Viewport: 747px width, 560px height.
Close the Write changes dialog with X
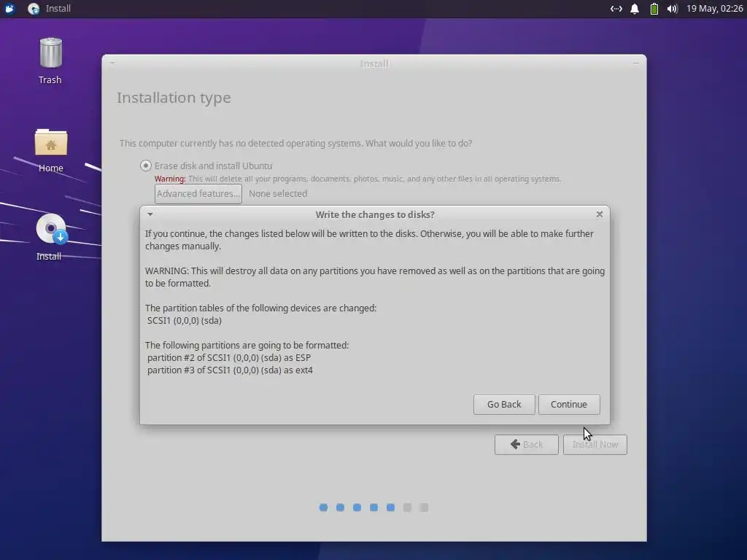[600, 214]
